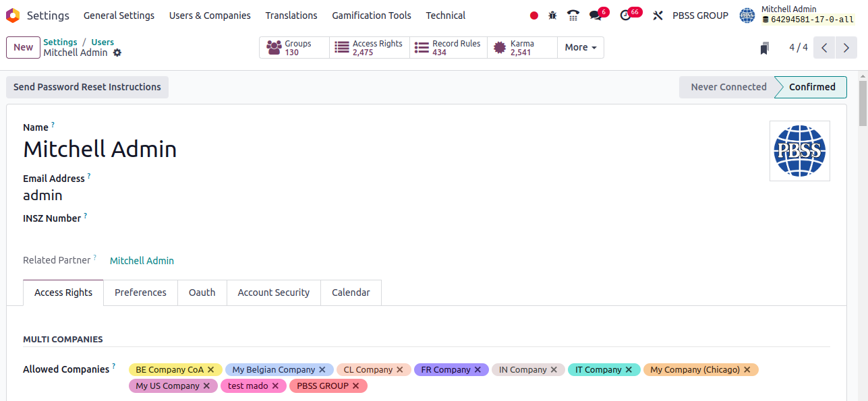Click the bookmark icon near record pager

tap(764, 48)
